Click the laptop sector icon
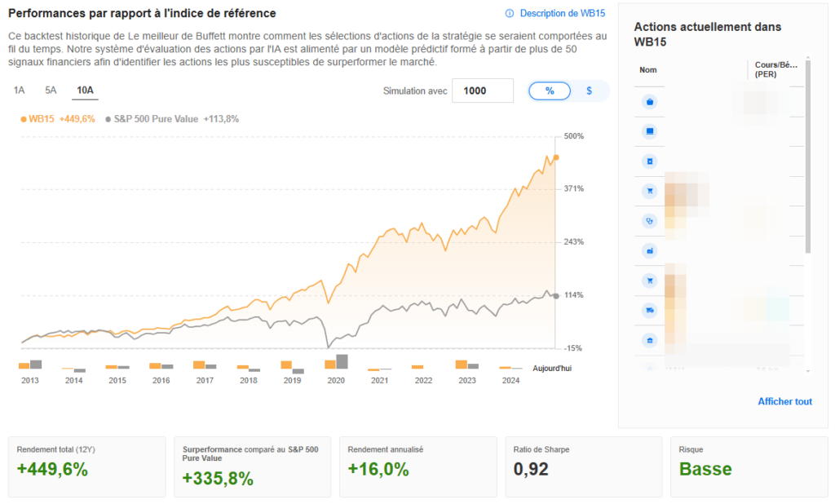This screenshot has width=835, height=504. coord(650,131)
